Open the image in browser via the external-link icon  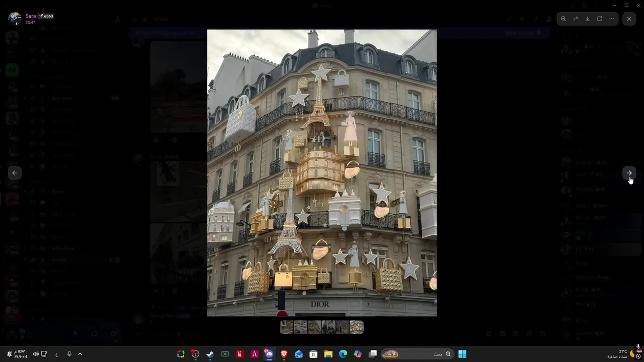tap(600, 19)
